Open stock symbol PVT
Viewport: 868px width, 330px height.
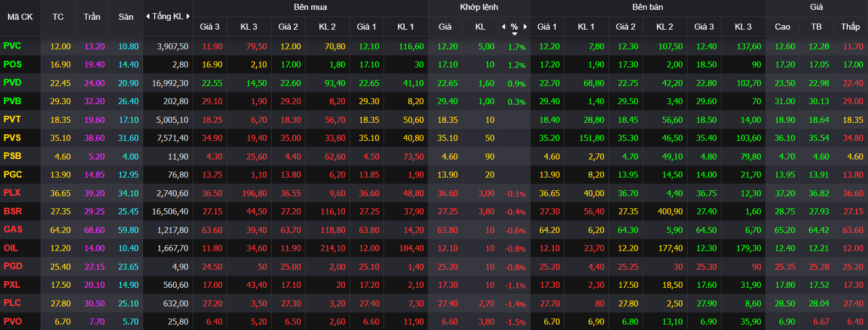12,120
